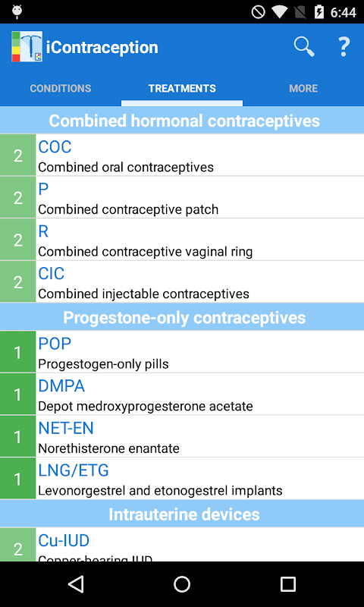The height and width of the screenshot is (607, 364).
Task: Open COC combined oral contraceptives entry
Action: pyautogui.click(x=182, y=156)
